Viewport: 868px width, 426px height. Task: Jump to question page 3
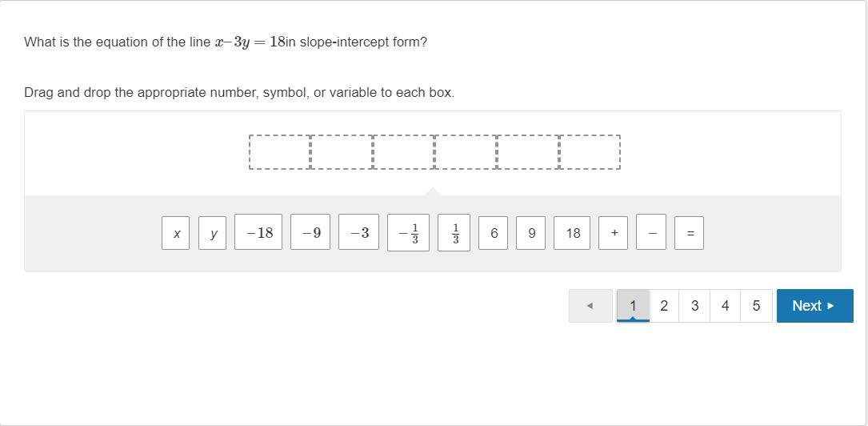[694, 306]
